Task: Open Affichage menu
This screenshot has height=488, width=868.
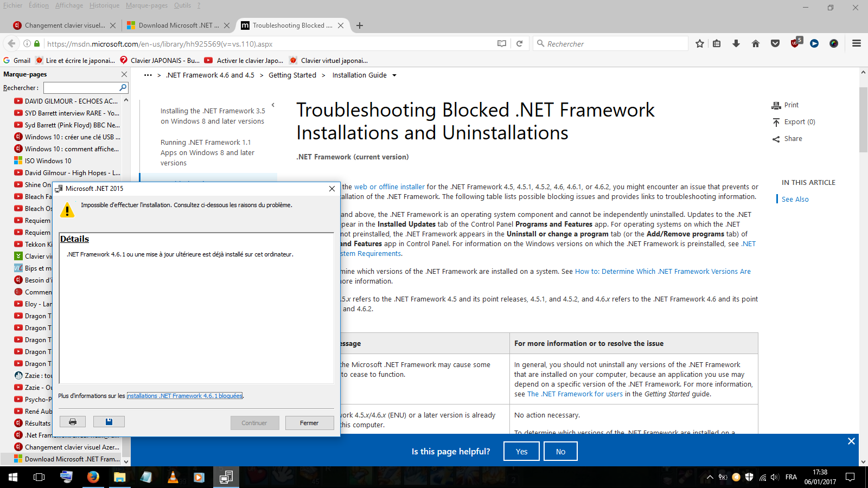Action: pos(69,5)
